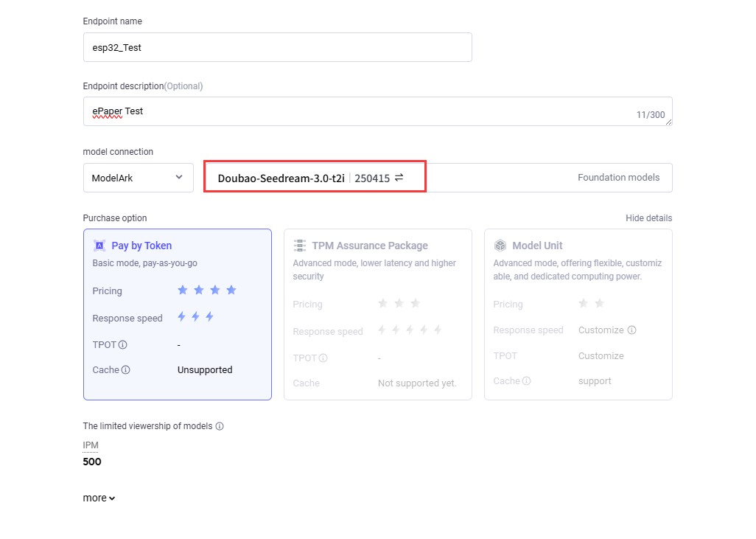Click info icon beside limited viewership of models
756x539 pixels.
click(x=220, y=426)
